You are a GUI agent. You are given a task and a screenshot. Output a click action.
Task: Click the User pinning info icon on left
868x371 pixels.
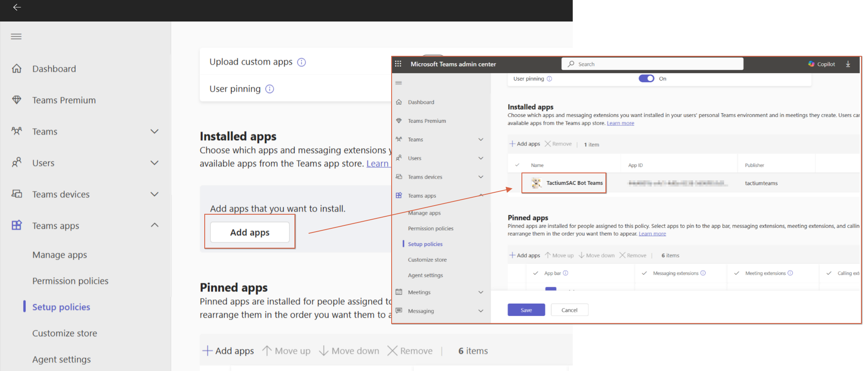(270, 89)
